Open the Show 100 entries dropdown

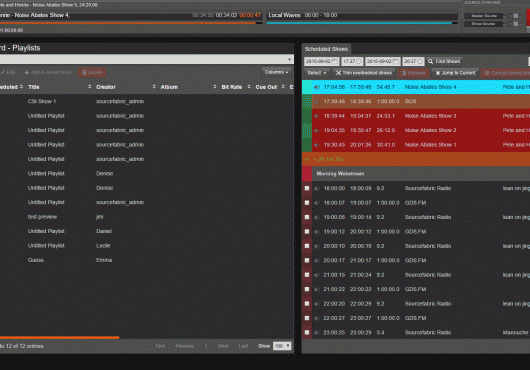(x=282, y=346)
